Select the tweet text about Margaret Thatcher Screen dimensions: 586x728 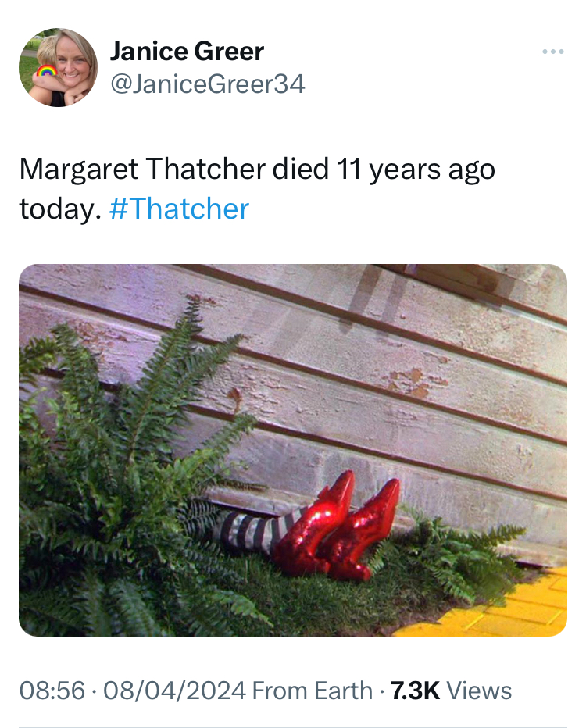[257, 188]
